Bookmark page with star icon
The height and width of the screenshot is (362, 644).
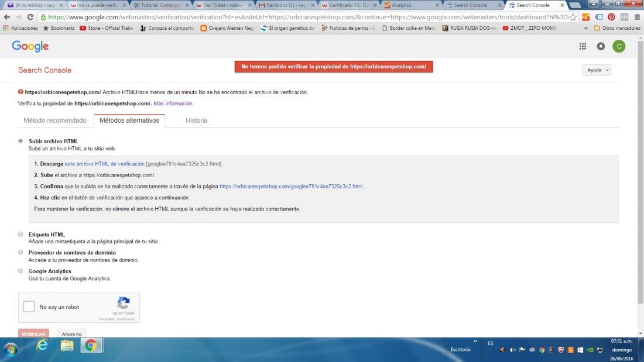click(x=573, y=17)
